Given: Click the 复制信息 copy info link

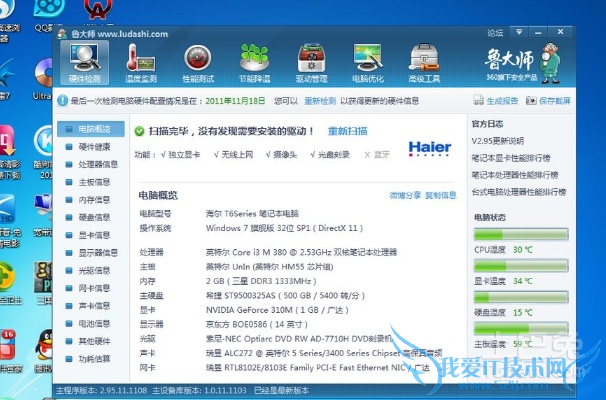Looking at the screenshot, I should click(x=441, y=196).
